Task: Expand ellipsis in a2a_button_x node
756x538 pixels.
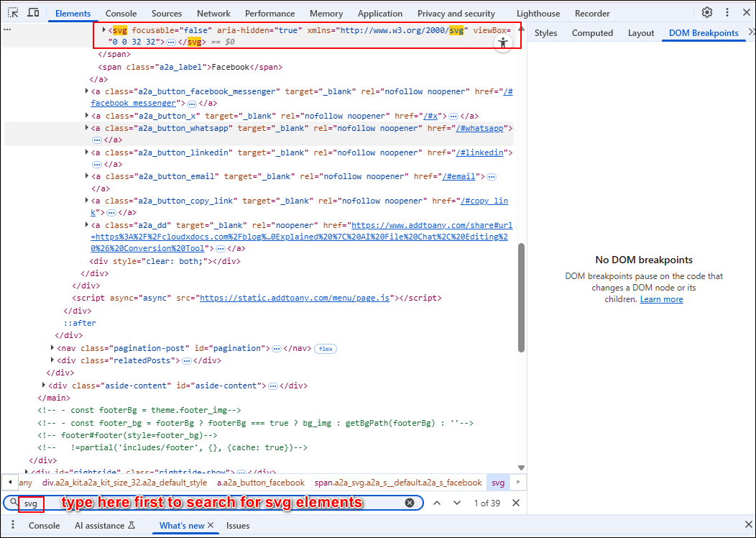Action: 453,117
